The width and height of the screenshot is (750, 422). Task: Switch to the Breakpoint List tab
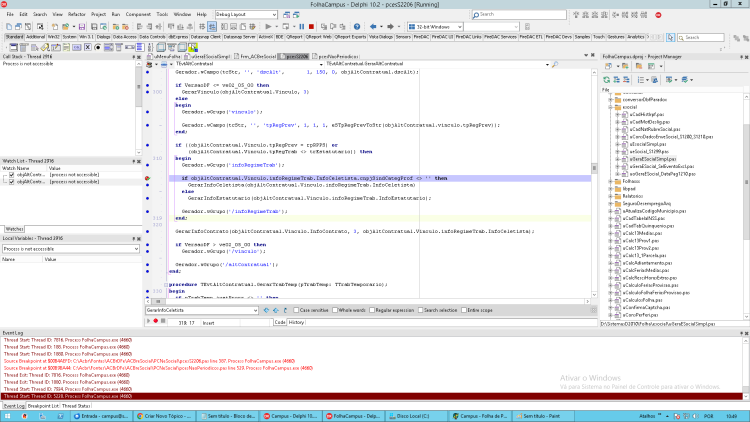[x=43, y=406]
